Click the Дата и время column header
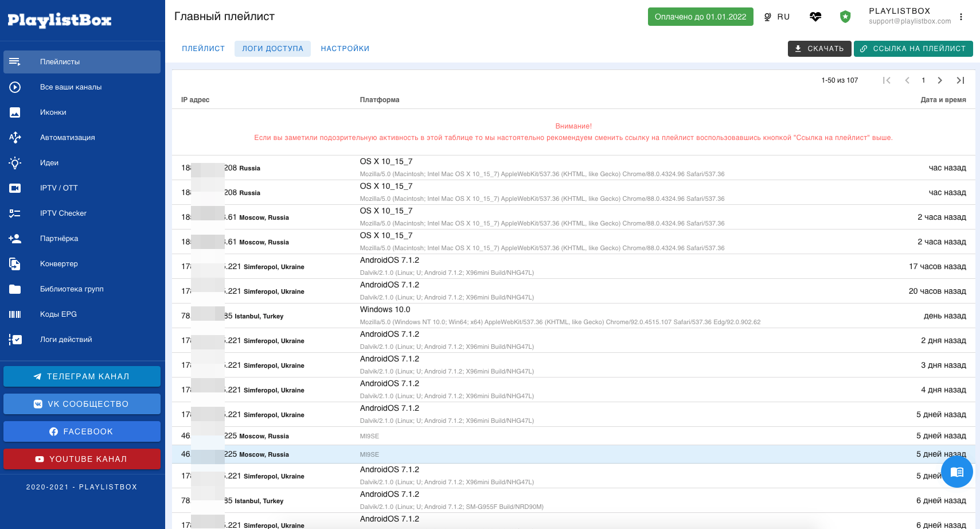Image resolution: width=980 pixels, height=529 pixels. coord(943,100)
